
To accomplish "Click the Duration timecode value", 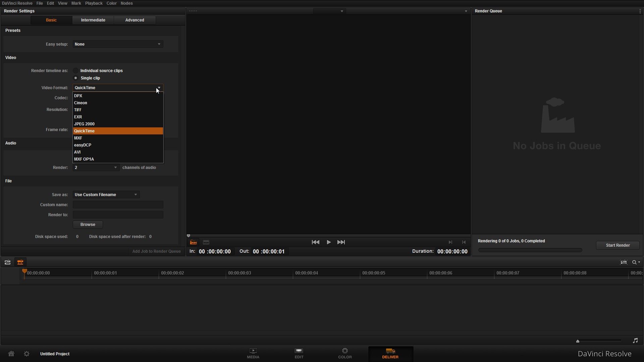I will [452, 251].
